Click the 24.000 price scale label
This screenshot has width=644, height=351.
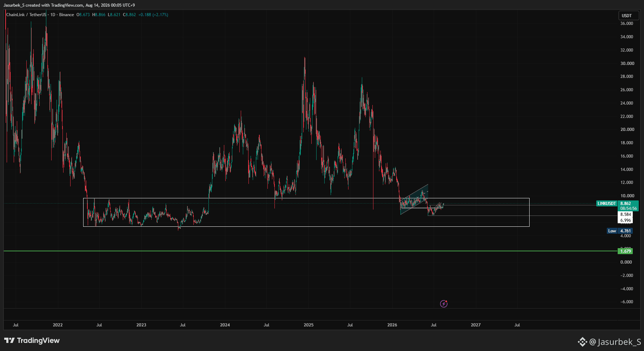(x=627, y=103)
